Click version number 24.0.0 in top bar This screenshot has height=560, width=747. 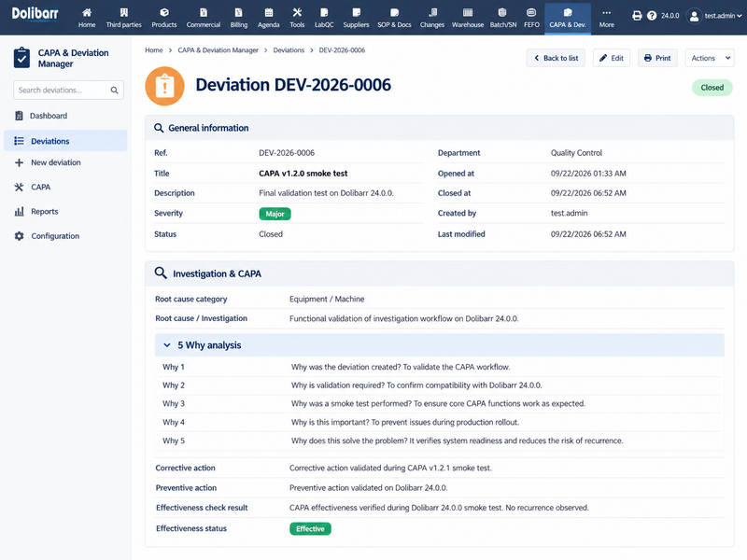(669, 16)
